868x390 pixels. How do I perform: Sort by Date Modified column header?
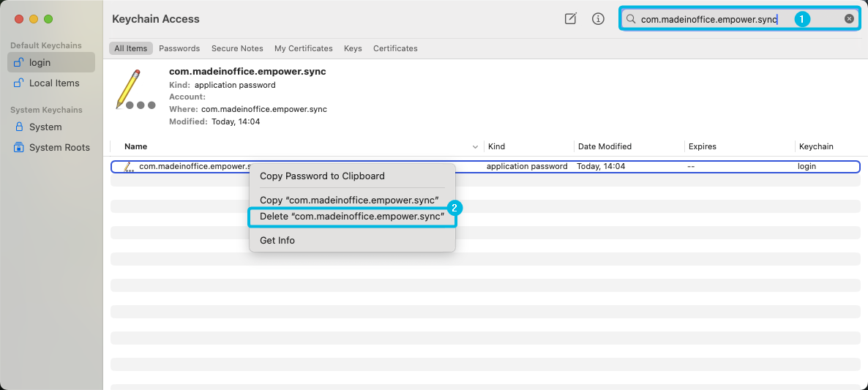pos(605,146)
